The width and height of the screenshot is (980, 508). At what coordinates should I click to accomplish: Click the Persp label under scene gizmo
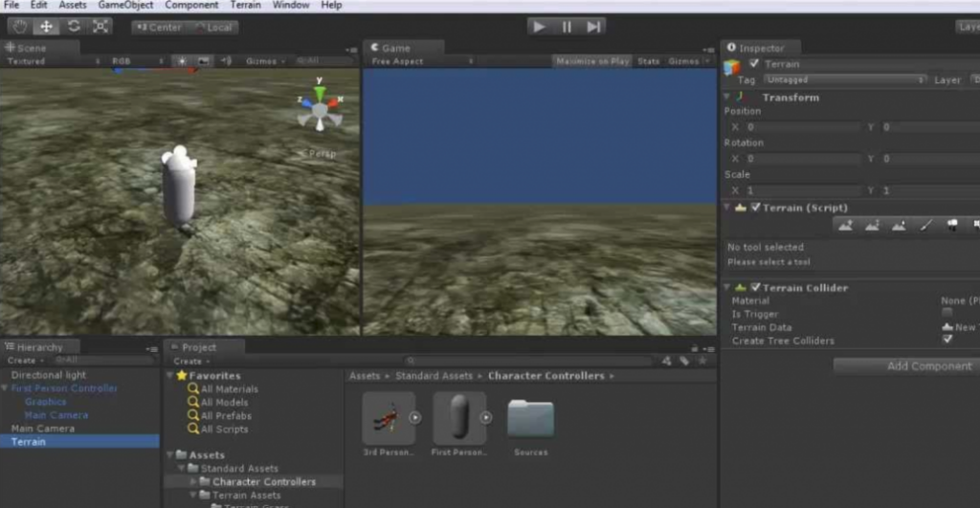[320, 153]
